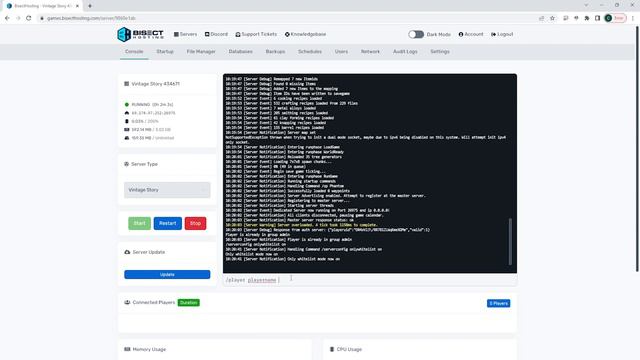Open the Backups tab
Viewport: 640px width, 360px height.
pos(275,52)
